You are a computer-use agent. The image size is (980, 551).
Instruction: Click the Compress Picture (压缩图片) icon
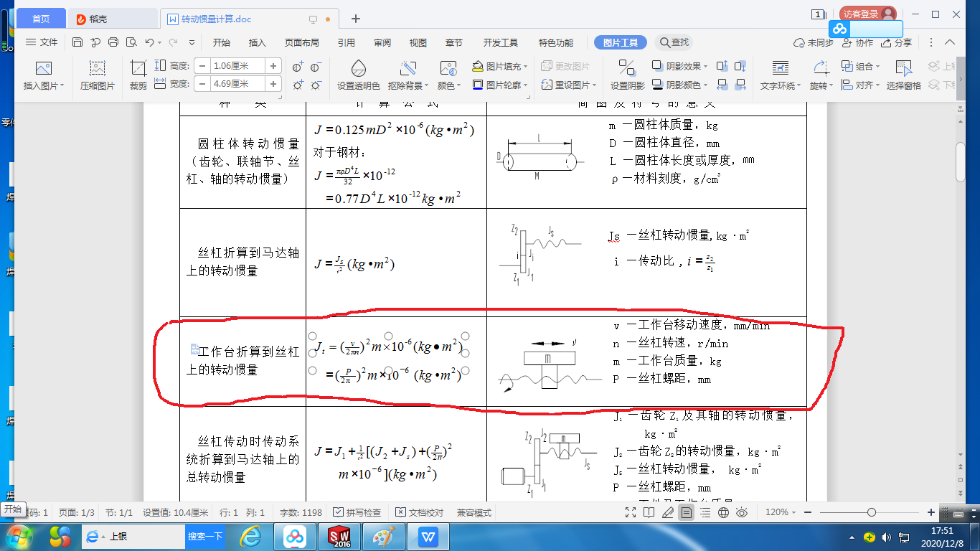tap(98, 75)
